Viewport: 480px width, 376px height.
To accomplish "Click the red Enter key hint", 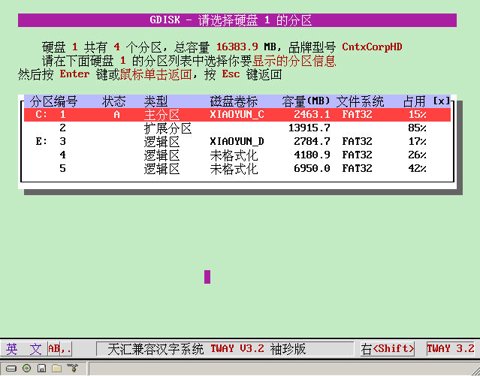I will 75,74.
